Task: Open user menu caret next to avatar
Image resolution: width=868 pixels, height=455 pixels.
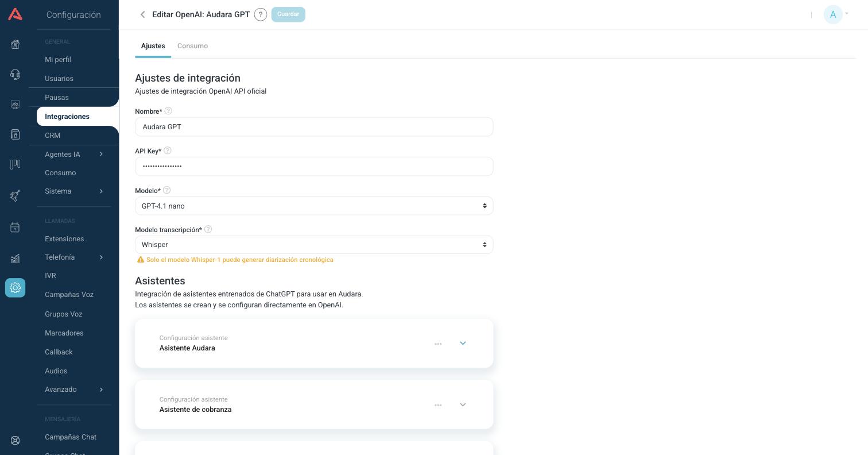Action: point(847,14)
